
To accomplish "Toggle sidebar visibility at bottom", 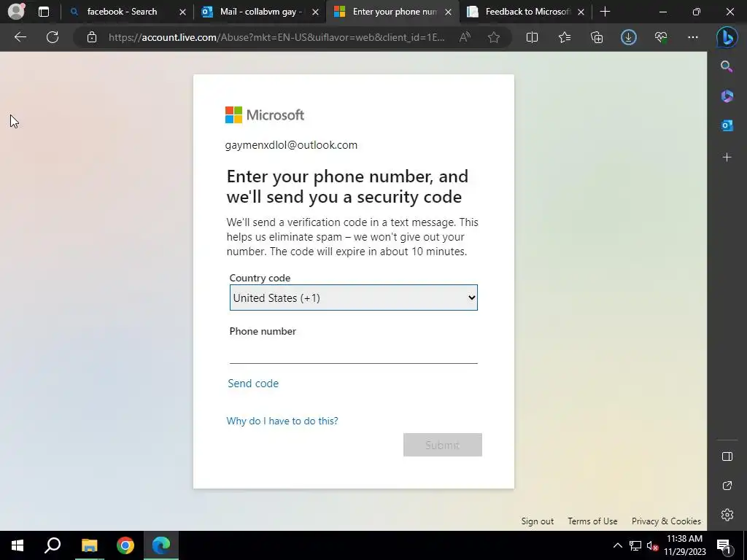I will (727, 456).
